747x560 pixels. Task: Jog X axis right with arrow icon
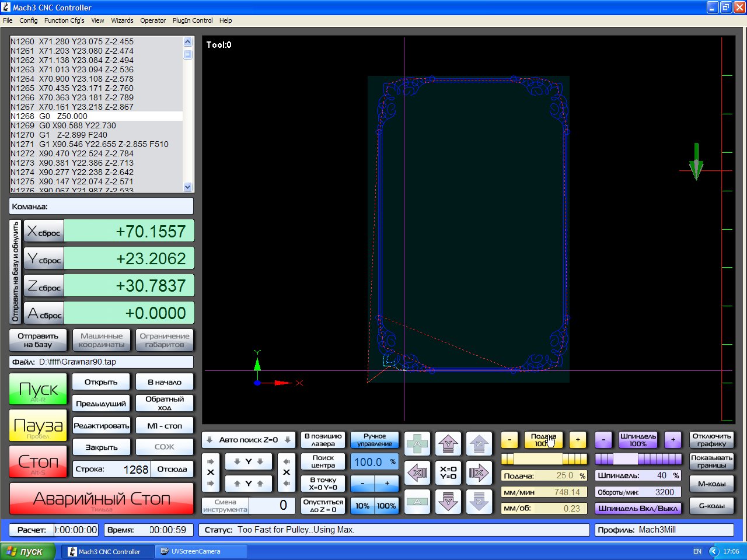click(x=479, y=473)
